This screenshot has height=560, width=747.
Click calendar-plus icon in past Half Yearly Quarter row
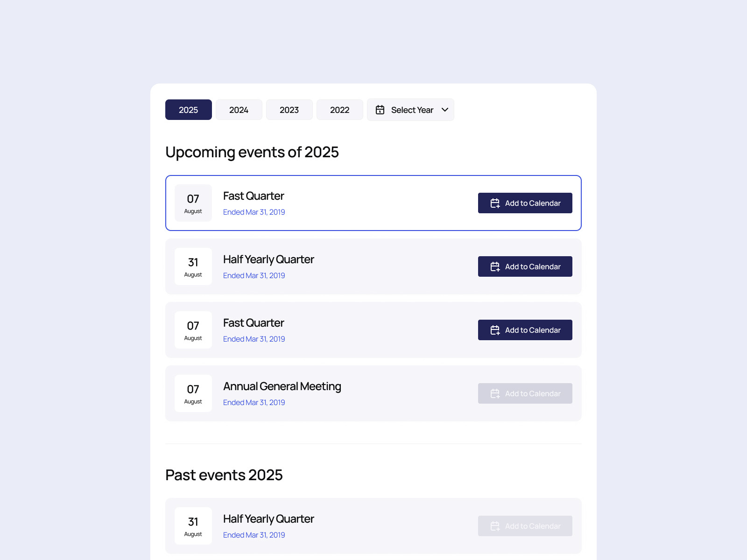tap(495, 526)
